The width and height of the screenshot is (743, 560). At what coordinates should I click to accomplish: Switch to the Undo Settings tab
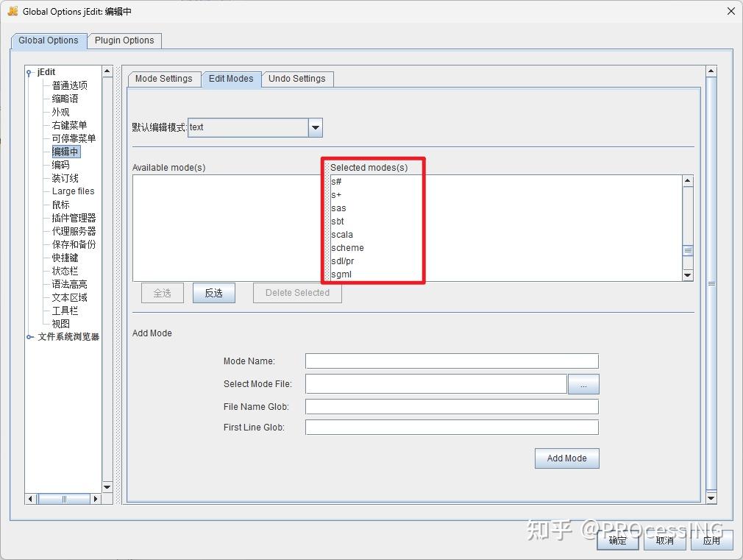click(297, 79)
